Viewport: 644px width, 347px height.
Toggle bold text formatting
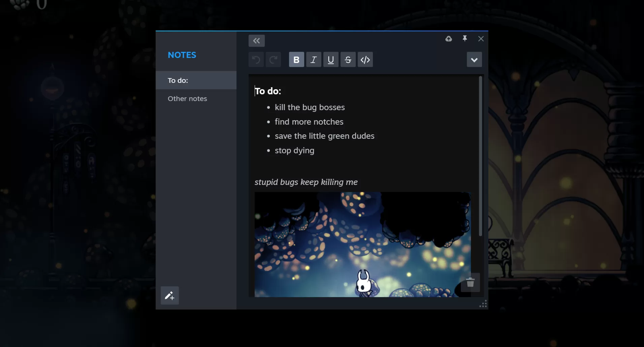(296, 59)
